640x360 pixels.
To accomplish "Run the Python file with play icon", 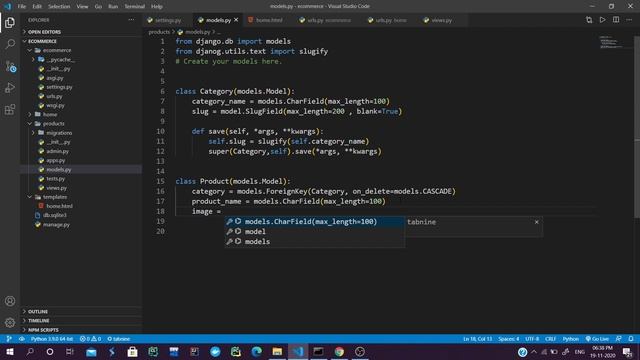I will [602, 20].
